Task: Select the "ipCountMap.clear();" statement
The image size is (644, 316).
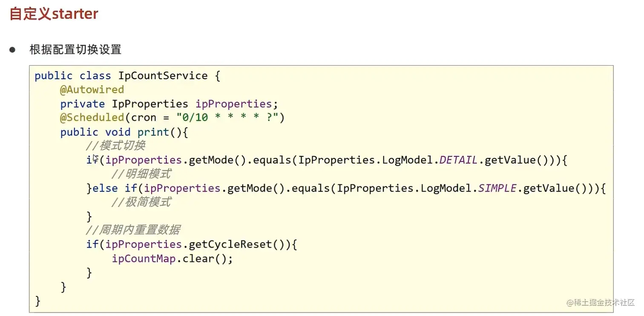Action: click(x=172, y=259)
